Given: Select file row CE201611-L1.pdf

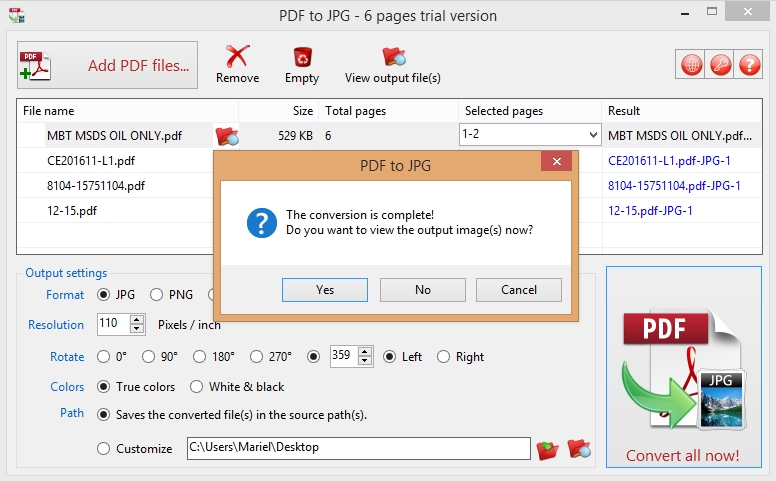Looking at the screenshot, I should pyautogui.click(x=91, y=161).
